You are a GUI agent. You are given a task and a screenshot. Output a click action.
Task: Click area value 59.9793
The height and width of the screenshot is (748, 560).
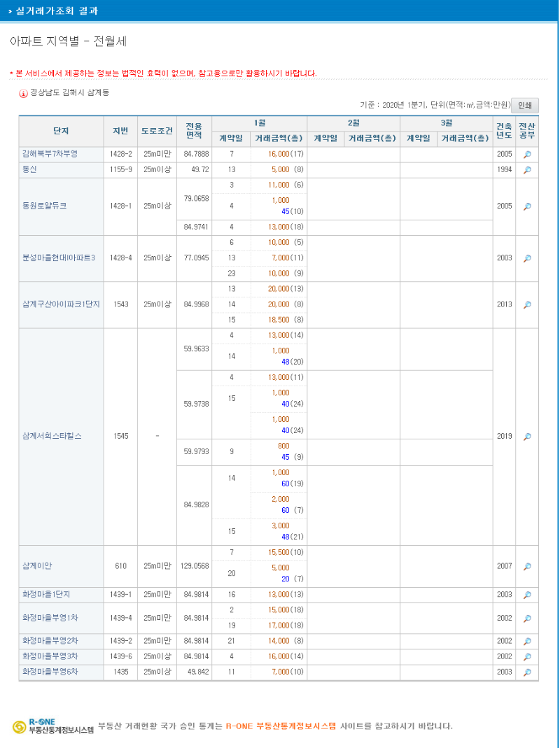[x=196, y=451]
